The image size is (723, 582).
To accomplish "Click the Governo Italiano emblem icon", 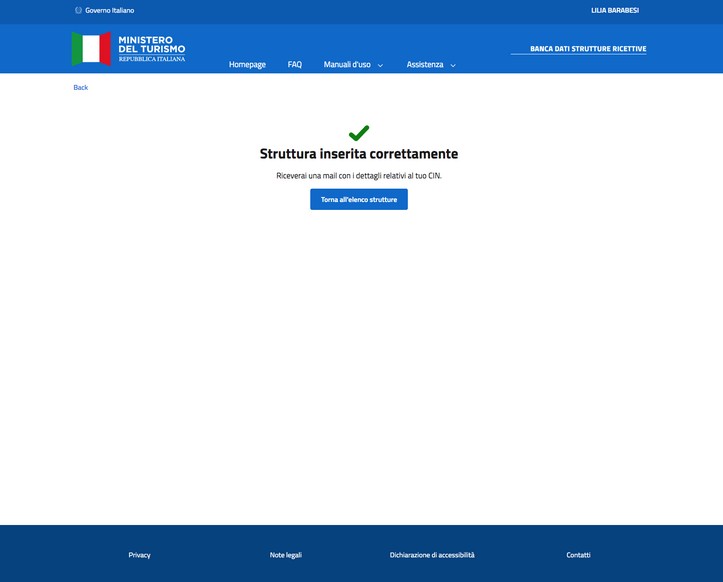I will coord(78,10).
